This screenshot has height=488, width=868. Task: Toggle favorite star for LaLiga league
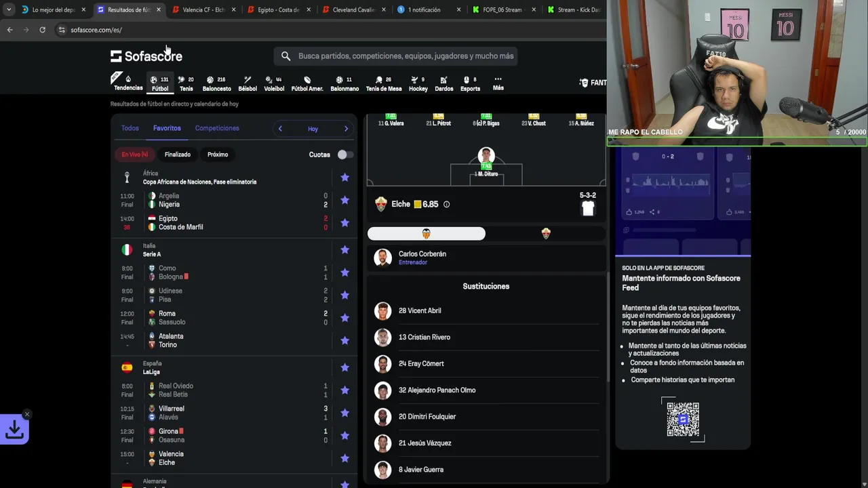tap(344, 367)
